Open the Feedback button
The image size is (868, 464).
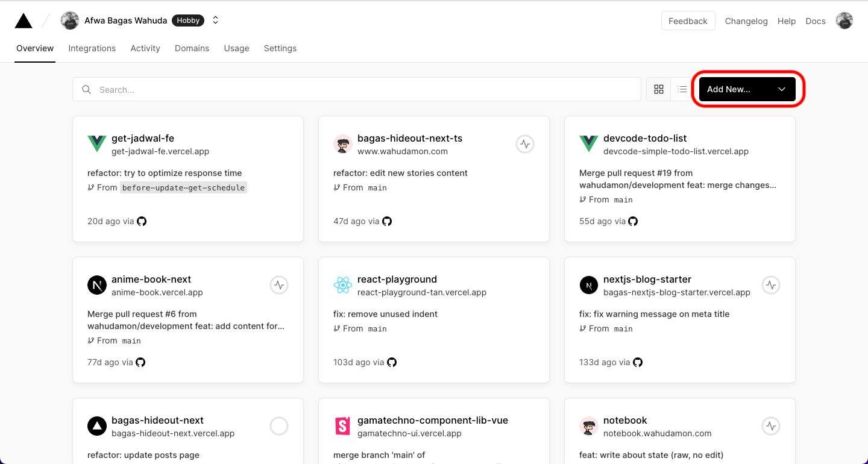click(x=688, y=20)
